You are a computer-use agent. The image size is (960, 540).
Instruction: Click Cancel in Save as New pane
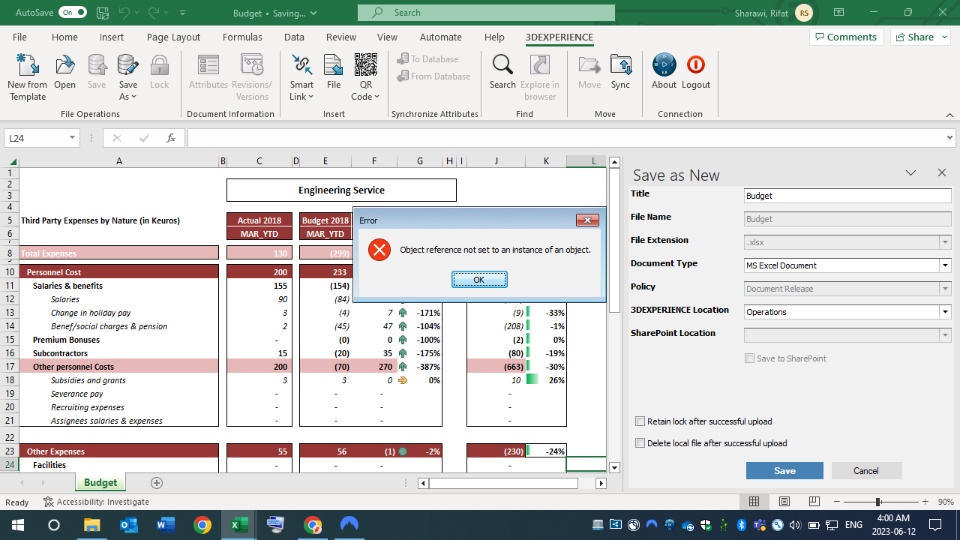(x=866, y=470)
